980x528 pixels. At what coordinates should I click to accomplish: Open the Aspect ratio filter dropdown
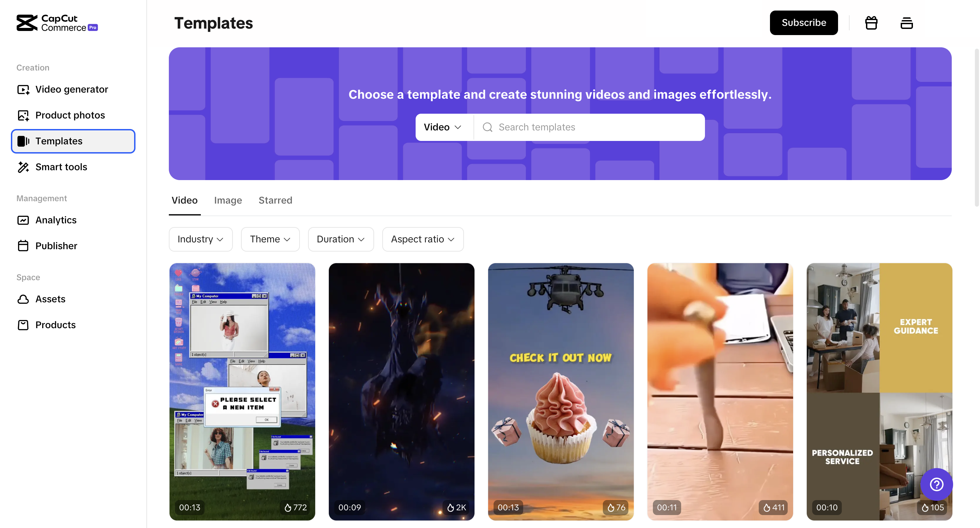[423, 239]
